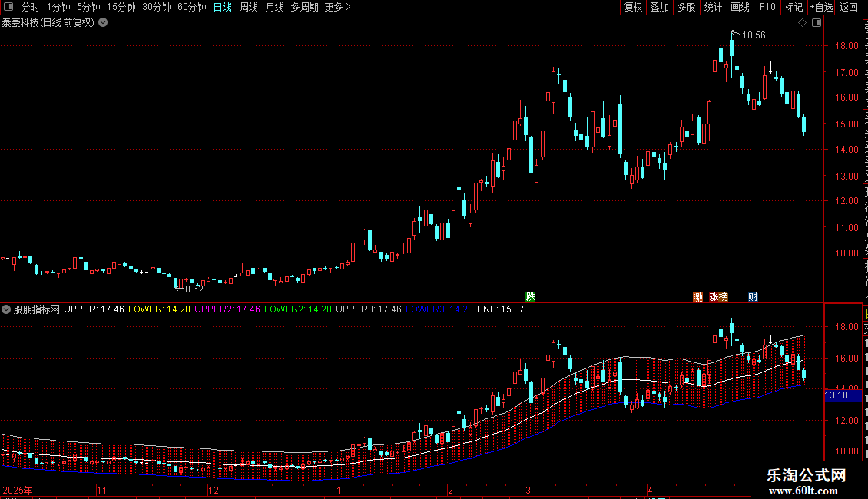Click the UPPER3: 17.46 value
The width and height of the screenshot is (868, 499).
coord(369,309)
